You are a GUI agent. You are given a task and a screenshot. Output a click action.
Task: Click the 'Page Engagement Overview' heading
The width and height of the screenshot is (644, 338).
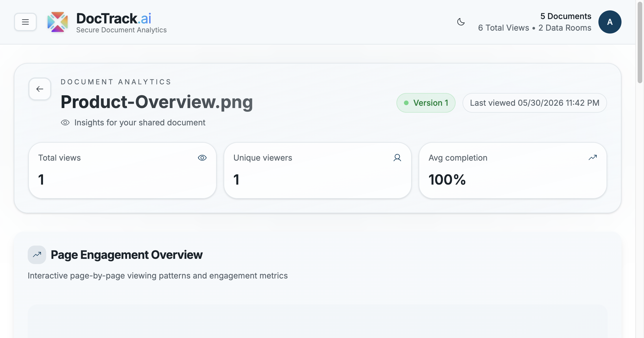(x=127, y=255)
